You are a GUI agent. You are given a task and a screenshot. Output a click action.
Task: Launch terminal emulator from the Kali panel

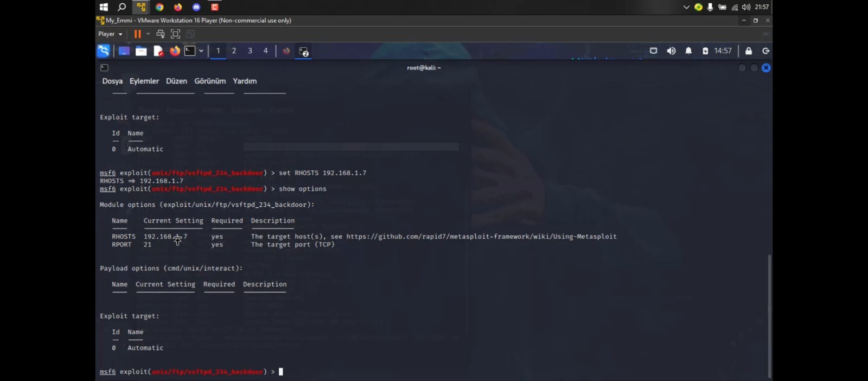point(190,51)
